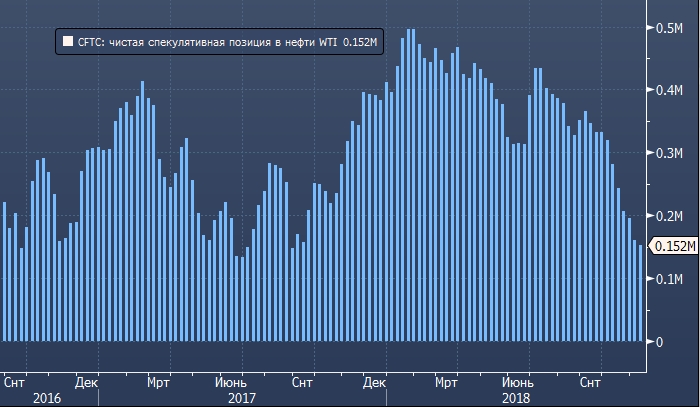Click the Июнь label above 2018

518,382
